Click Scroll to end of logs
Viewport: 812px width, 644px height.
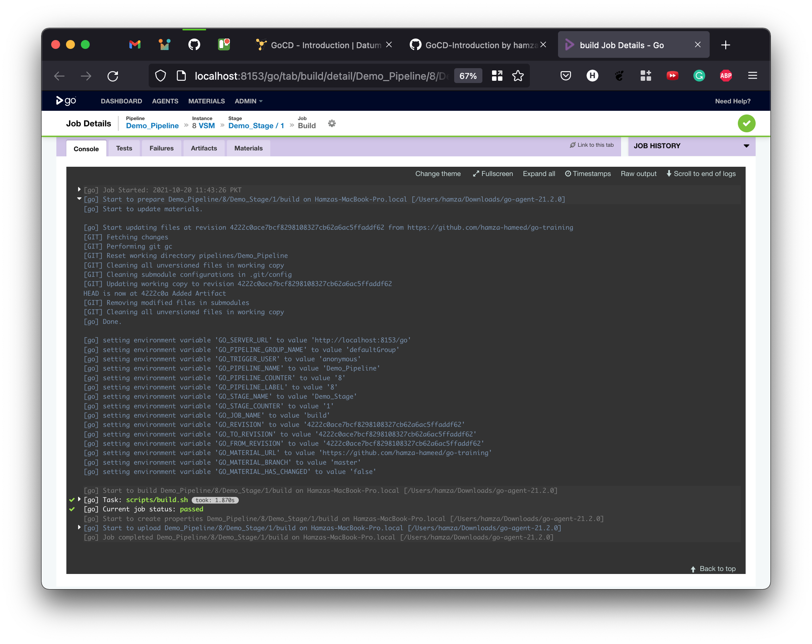[700, 173]
